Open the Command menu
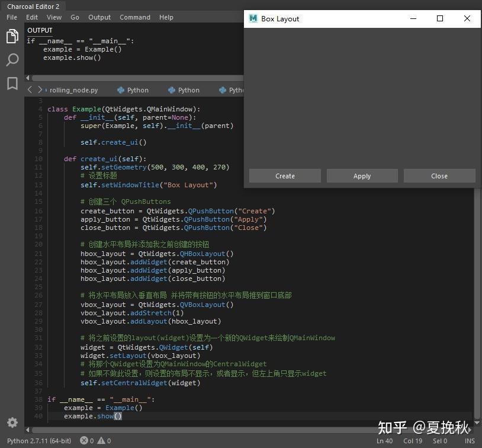482x448 pixels. tap(134, 17)
